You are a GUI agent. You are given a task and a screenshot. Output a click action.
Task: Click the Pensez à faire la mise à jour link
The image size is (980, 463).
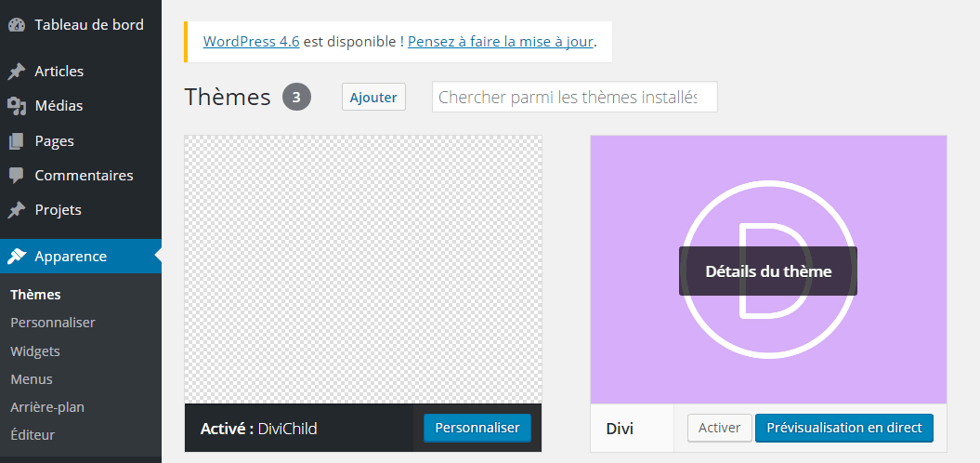coord(500,42)
